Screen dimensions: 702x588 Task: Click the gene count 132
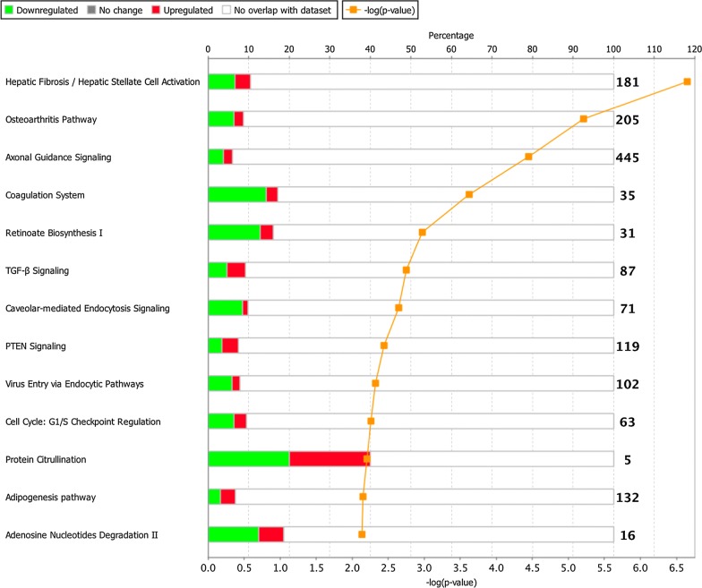point(627,498)
